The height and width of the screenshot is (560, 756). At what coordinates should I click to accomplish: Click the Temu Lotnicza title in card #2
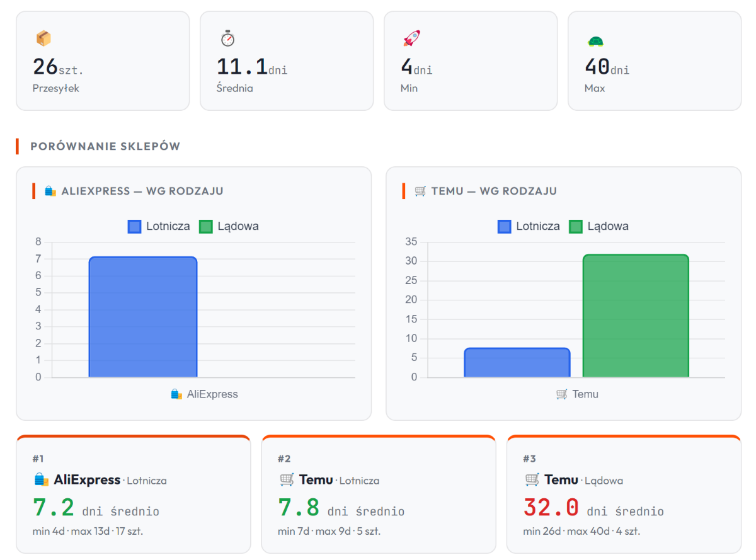[328, 480]
